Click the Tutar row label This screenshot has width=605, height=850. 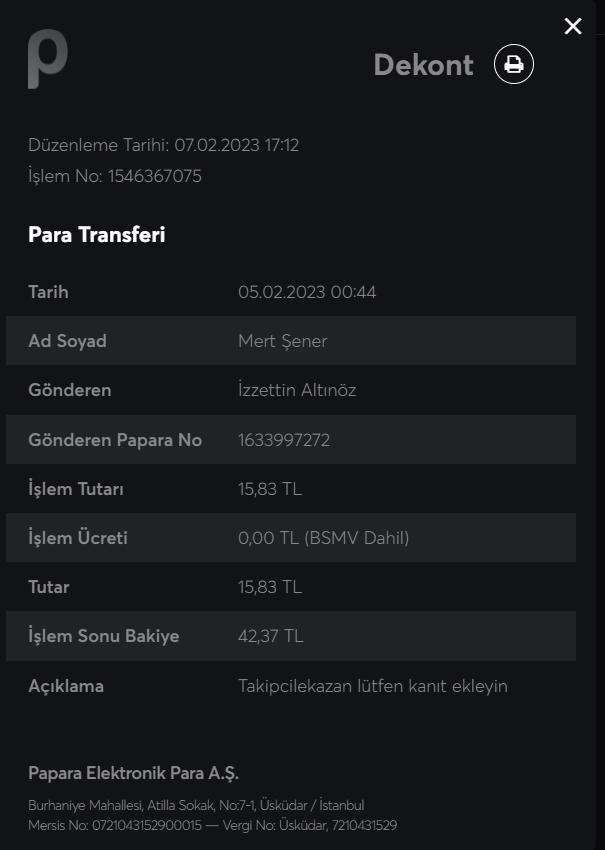(x=49, y=587)
